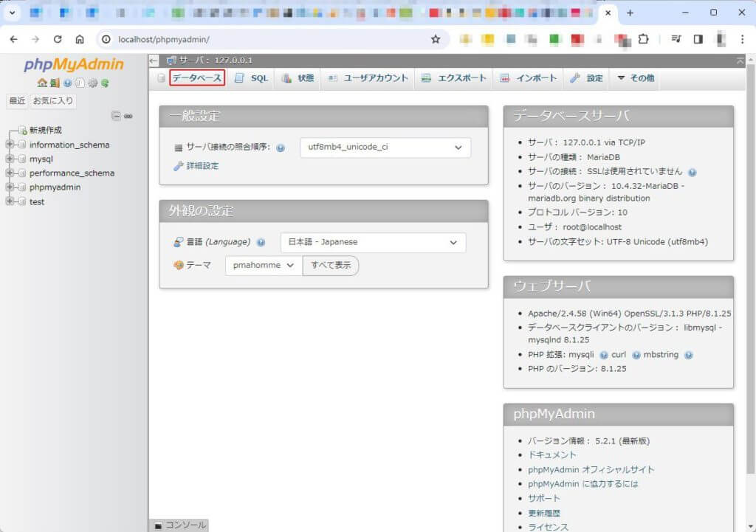The image size is (756, 532).
Task: Click help icon beside SSL status text
Action: 692,172
